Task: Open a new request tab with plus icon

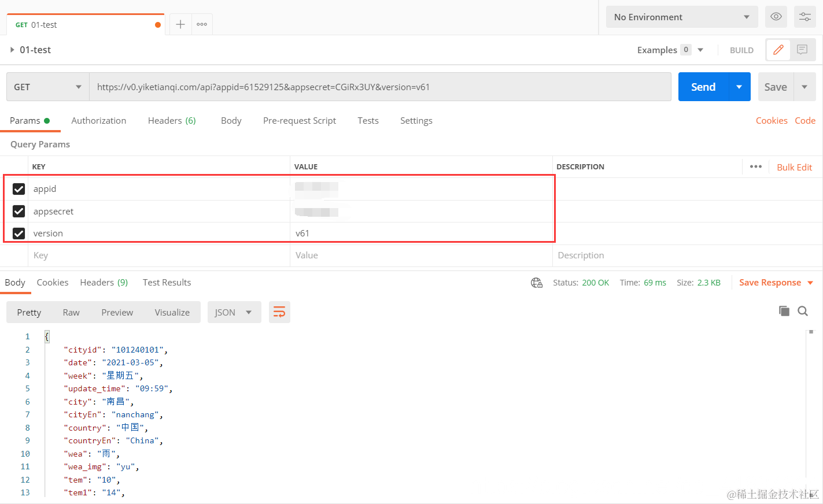Action: click(x=180, y=24)
